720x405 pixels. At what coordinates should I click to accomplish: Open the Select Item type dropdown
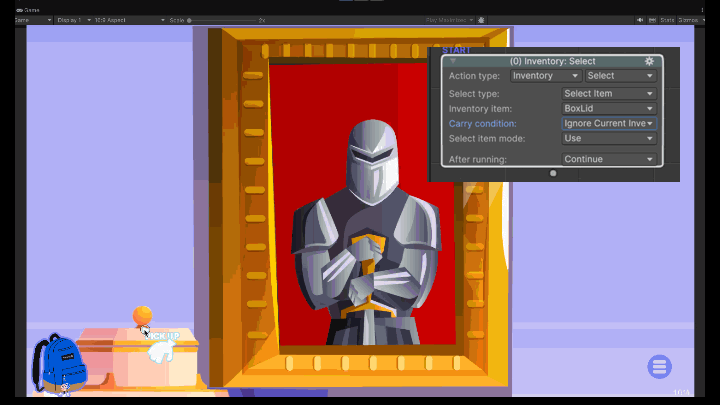tap(609, 94)
